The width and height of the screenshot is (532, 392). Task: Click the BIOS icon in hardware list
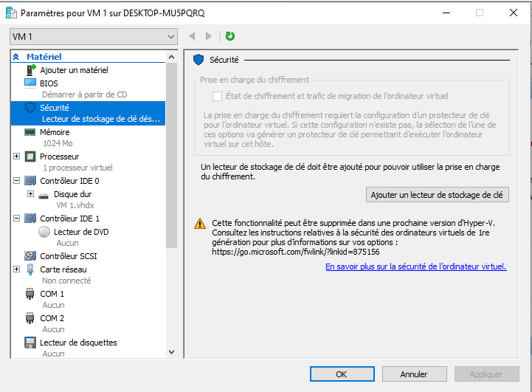click(x=30, y=83)
